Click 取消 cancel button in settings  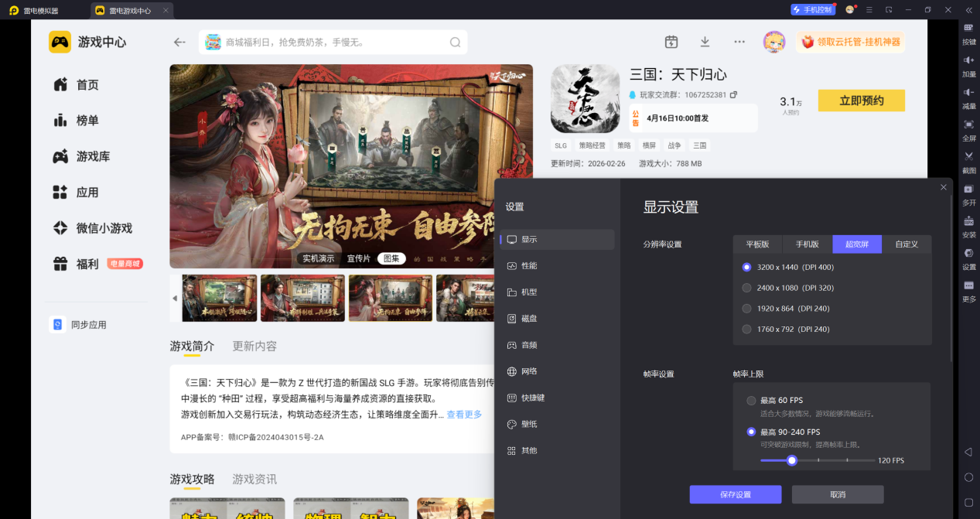(838, 494)
